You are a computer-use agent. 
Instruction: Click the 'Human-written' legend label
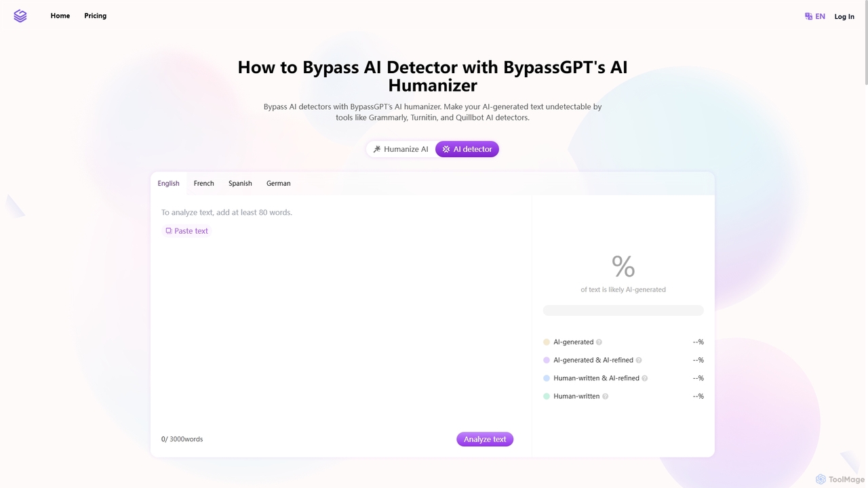(x=576, y=396)
